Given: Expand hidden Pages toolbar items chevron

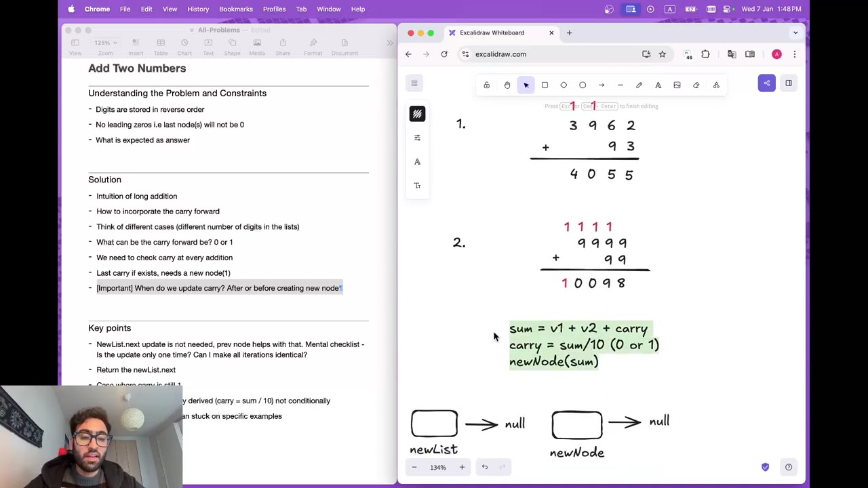Looking at the screenshot, I should (389, 43).
